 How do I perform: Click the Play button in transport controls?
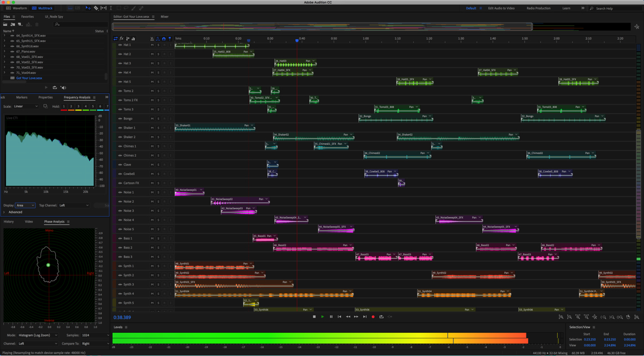point(323,317)
